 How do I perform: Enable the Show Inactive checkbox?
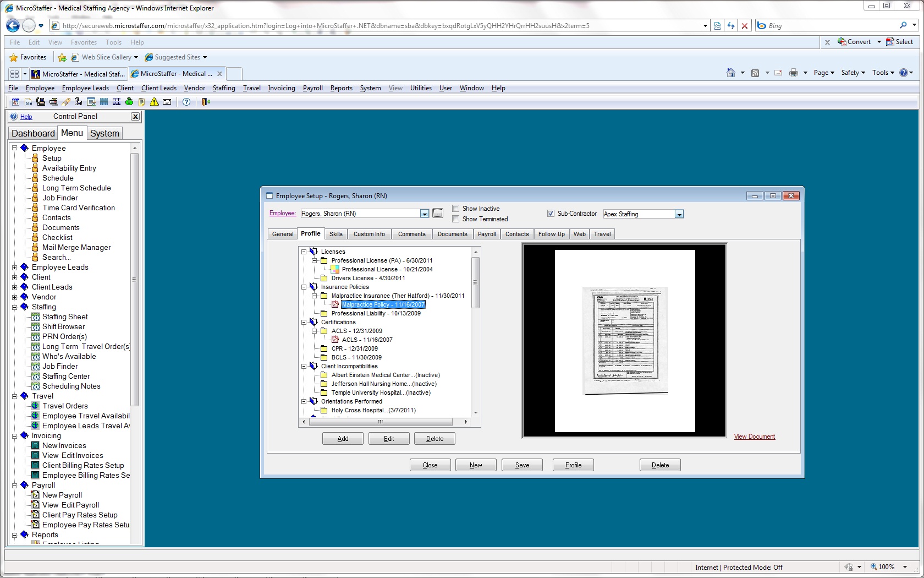[x=455, y=209]
